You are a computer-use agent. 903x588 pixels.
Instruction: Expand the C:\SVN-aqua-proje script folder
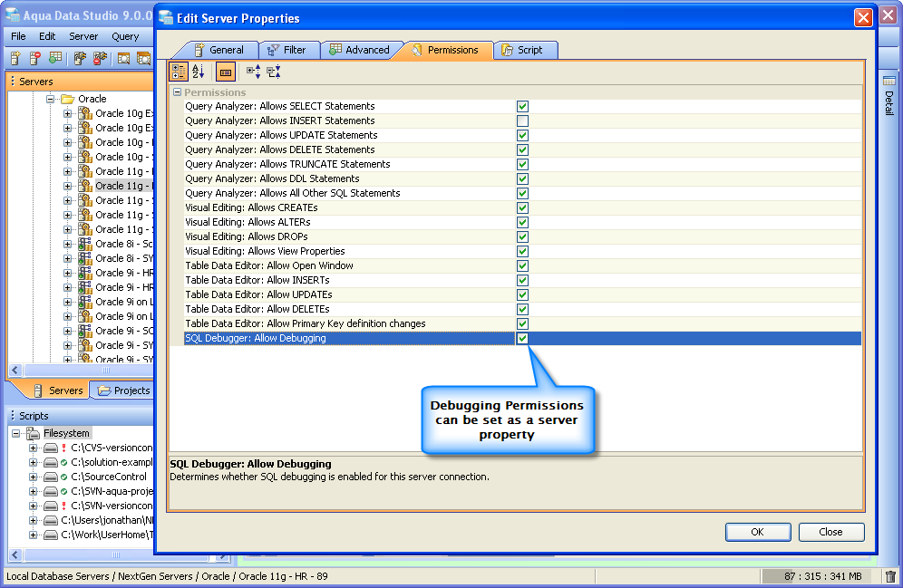34,491
